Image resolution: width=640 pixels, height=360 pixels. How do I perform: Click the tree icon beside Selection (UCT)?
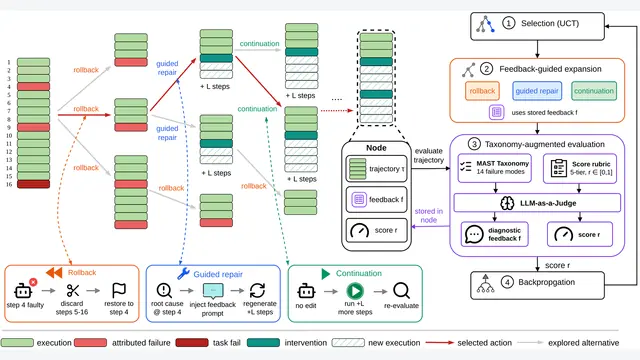pos(485,24)
